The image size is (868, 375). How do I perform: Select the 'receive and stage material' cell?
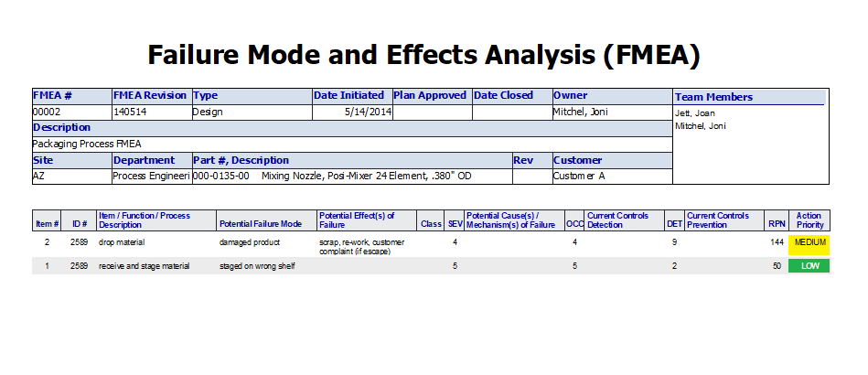145,266
